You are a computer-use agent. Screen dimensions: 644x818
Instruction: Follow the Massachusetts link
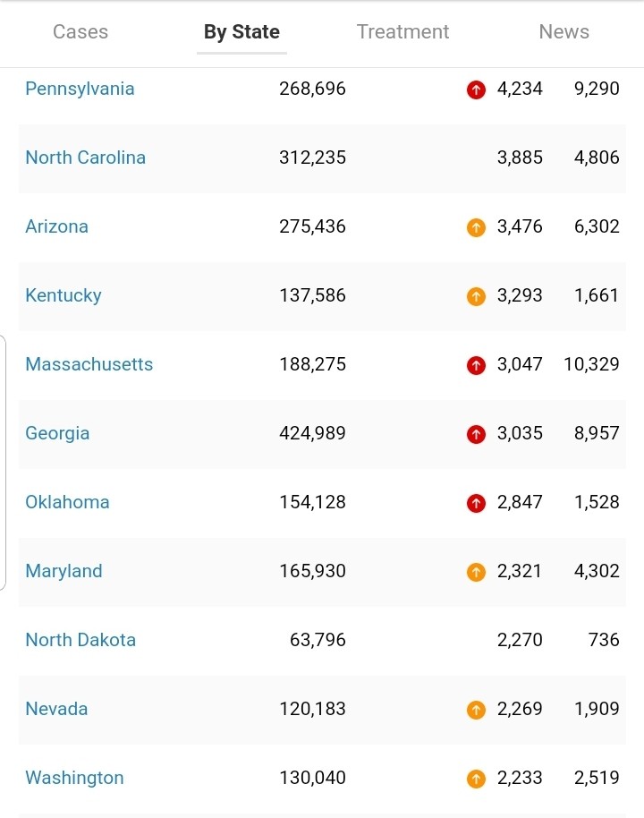[89, 364]
